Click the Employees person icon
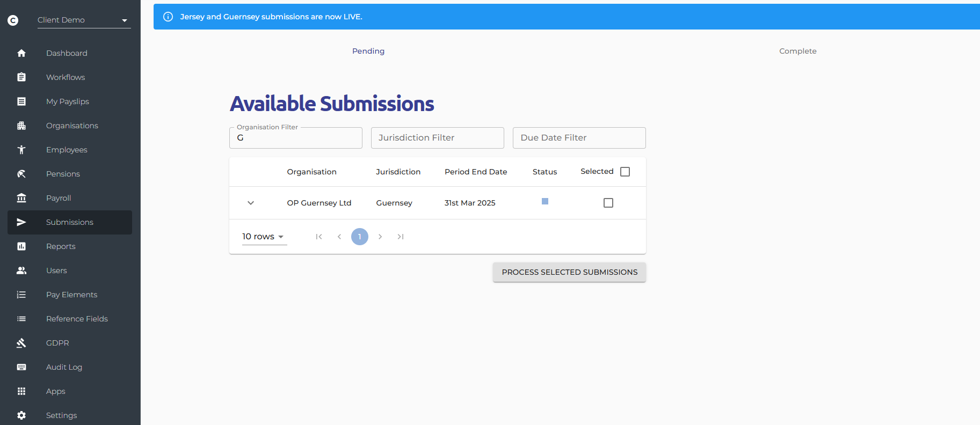The image size is (980, 425). pyautogui.click(x=21, y=150)
